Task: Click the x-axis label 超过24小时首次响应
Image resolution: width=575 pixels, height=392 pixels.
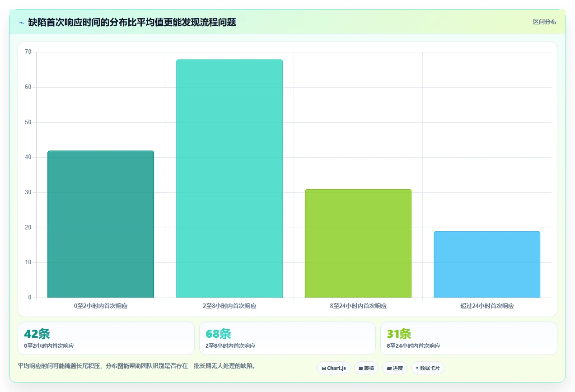Action: pyautogui.click(x=487, y=306)
